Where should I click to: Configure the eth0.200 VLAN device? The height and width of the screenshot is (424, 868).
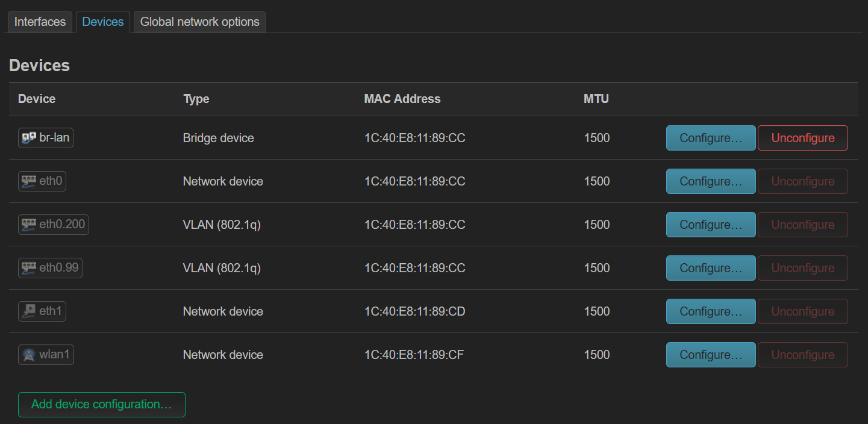point(711,225)
